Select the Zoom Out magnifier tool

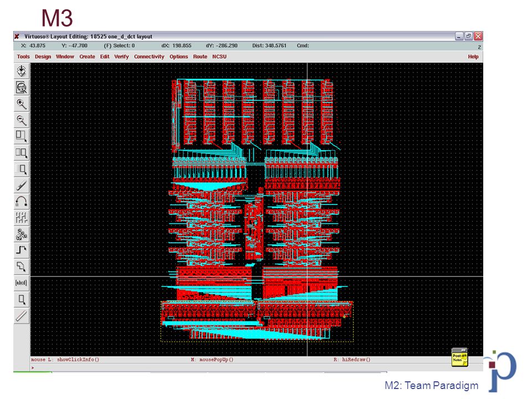pos(22,120)
